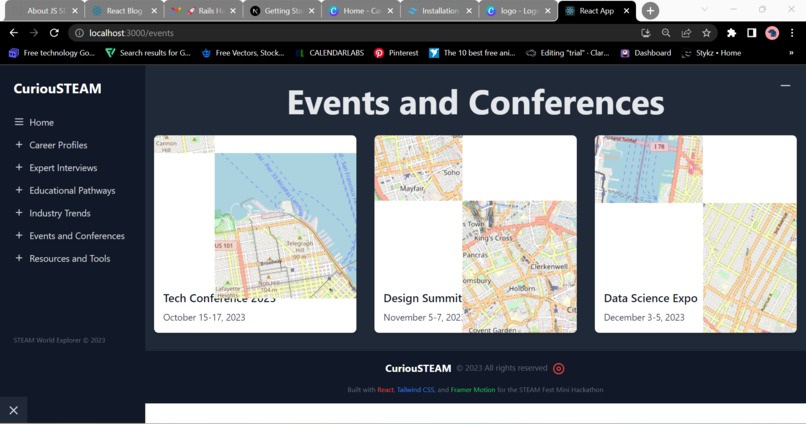Screen dimensions: 806x424
Task: Click the share page icon
Action: (x=686, y=33)
